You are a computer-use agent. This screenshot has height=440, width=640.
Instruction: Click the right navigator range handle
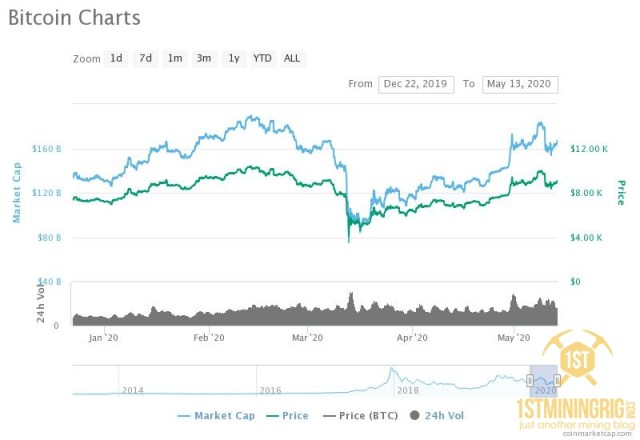[557, 381]
